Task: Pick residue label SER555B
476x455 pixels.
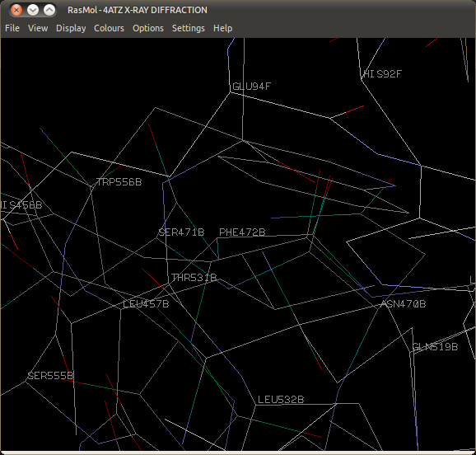Action: (x=50, y=376)
